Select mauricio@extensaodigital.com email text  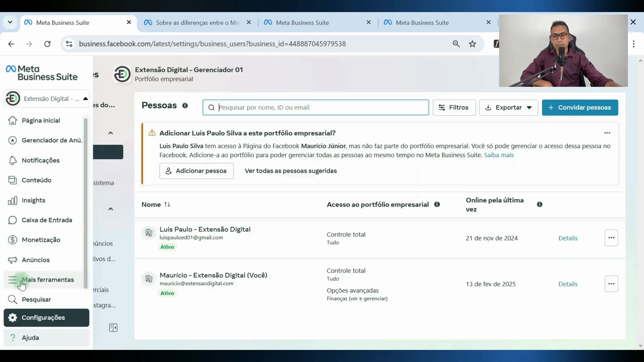click(x=196, y=284)
